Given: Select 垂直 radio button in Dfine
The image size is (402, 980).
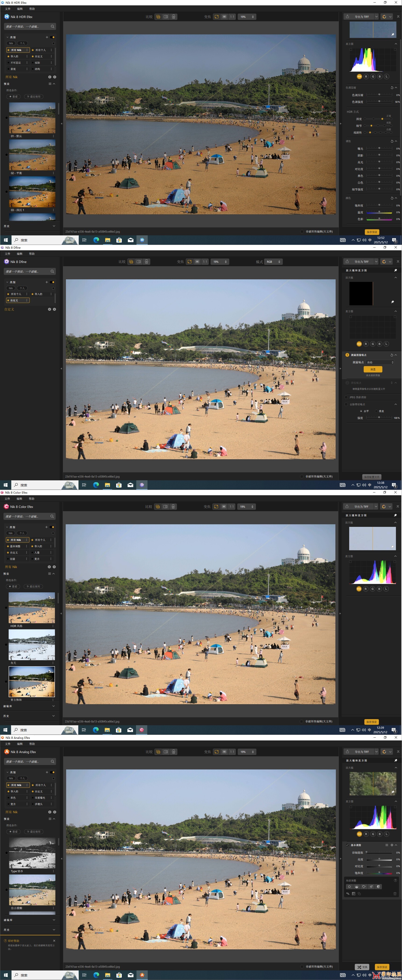Looking at the screenshot, I should [x=377, y=411].
